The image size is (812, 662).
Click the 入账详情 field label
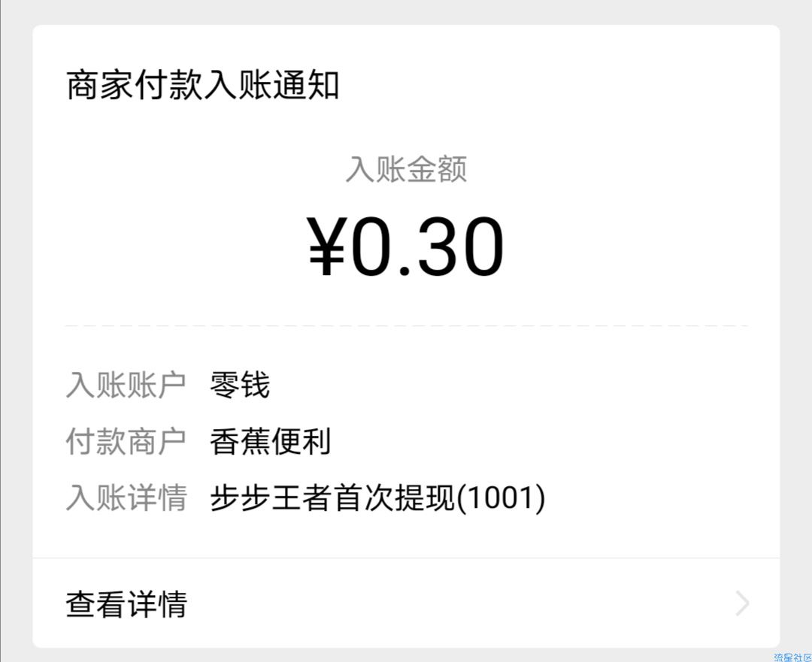click(x=126, y=498)
